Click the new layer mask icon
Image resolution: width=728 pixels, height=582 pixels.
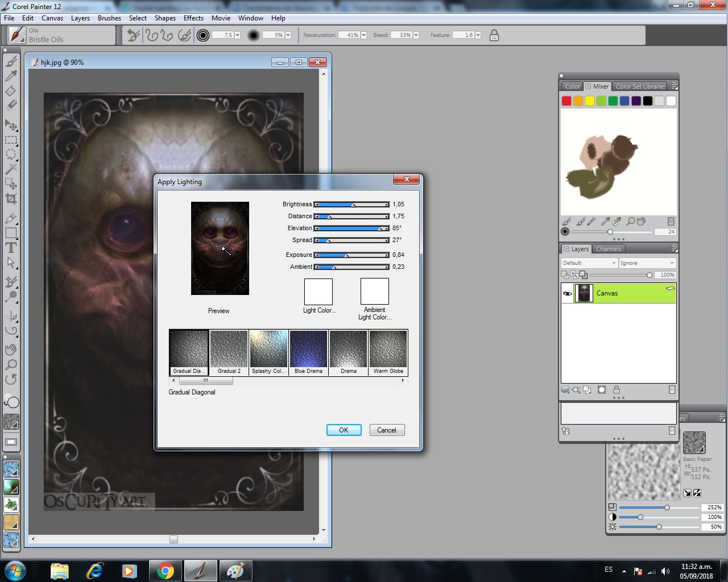point(602,390)
